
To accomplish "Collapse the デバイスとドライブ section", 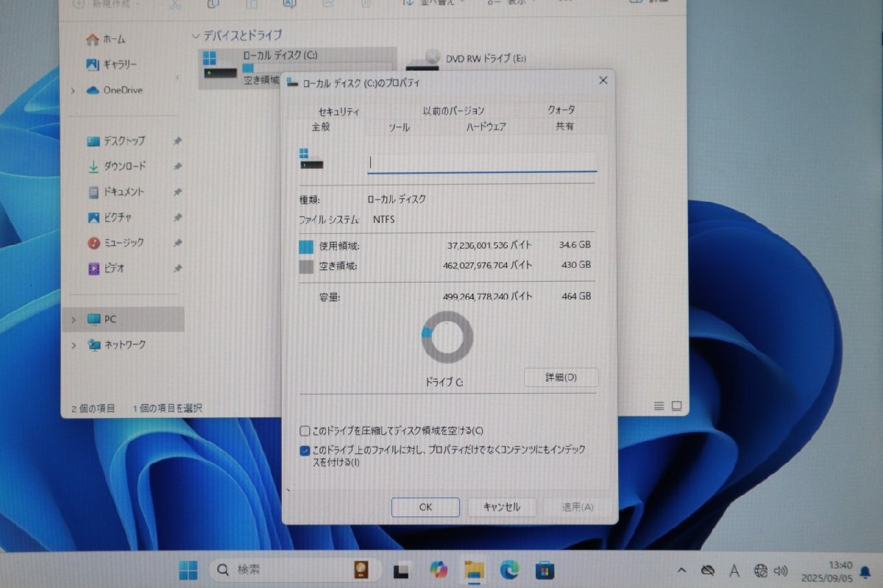I will [196, 35].
